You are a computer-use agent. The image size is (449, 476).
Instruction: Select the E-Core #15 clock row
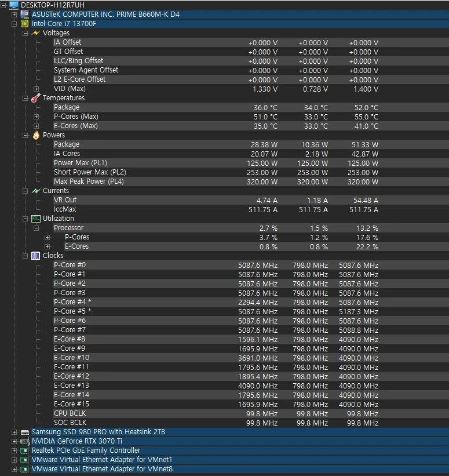[251, 404]
